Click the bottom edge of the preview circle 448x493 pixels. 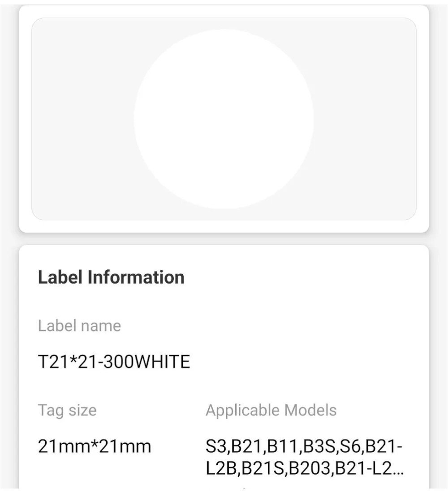[x=224, y=208]
